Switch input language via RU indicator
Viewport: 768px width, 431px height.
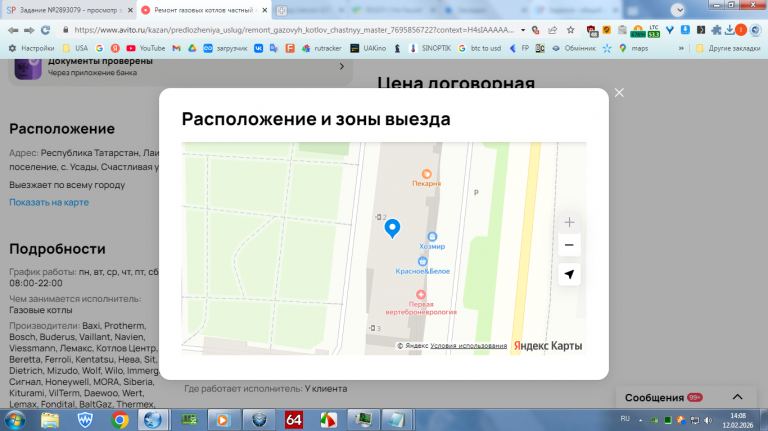tap(625, 419)
